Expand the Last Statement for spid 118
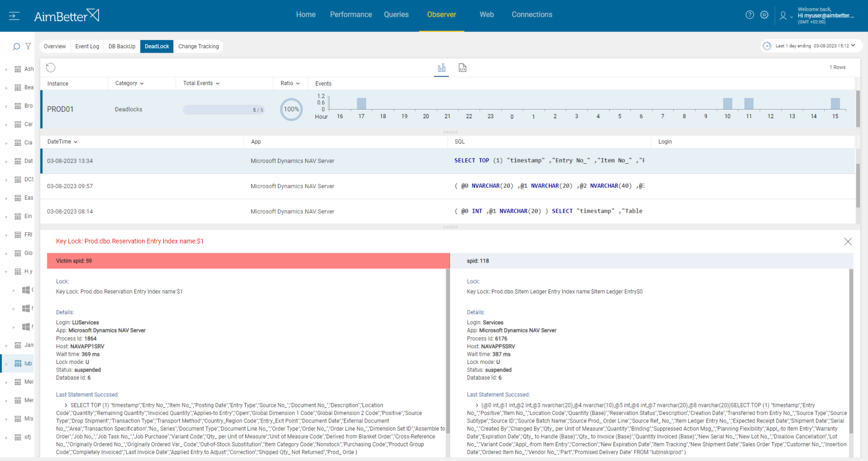This screenshot has width=868, height=461. [477, 406]
